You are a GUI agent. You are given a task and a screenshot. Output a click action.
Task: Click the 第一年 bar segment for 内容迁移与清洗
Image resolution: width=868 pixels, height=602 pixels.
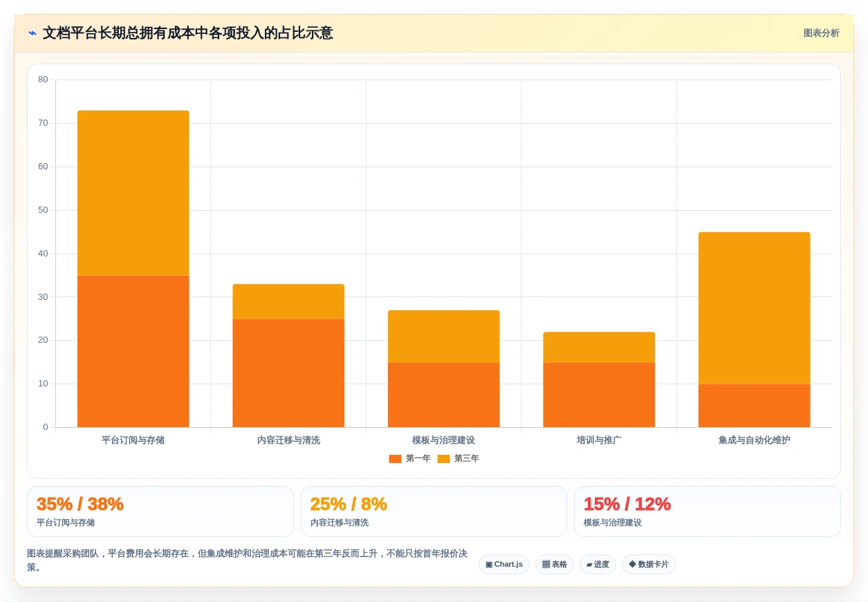(x=288, y=373)
